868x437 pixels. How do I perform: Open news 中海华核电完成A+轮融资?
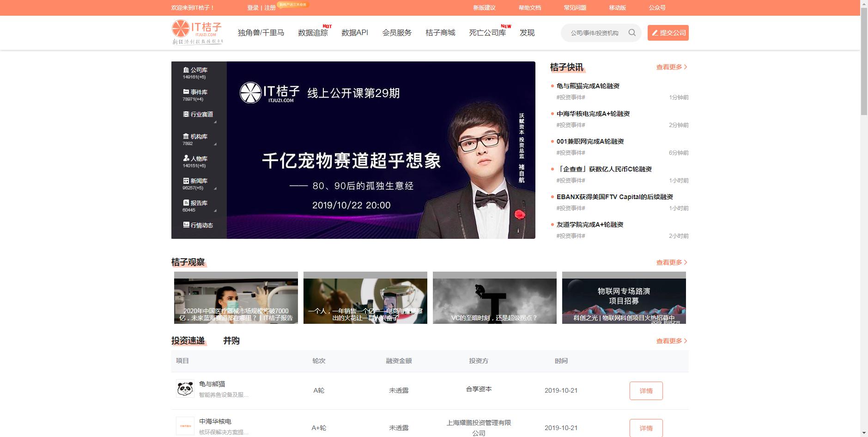(593, 114)
